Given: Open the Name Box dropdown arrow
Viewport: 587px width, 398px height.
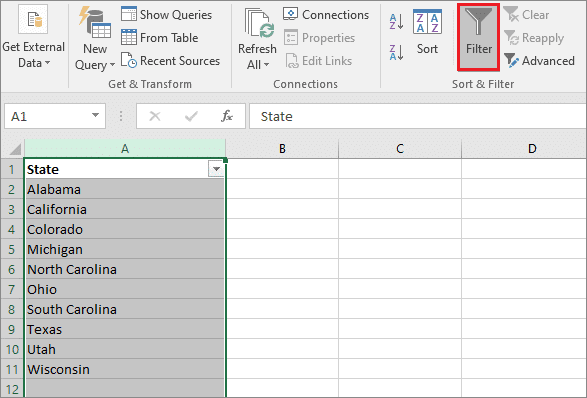Looking at the screenshot, I should click(x=95, y=116).
